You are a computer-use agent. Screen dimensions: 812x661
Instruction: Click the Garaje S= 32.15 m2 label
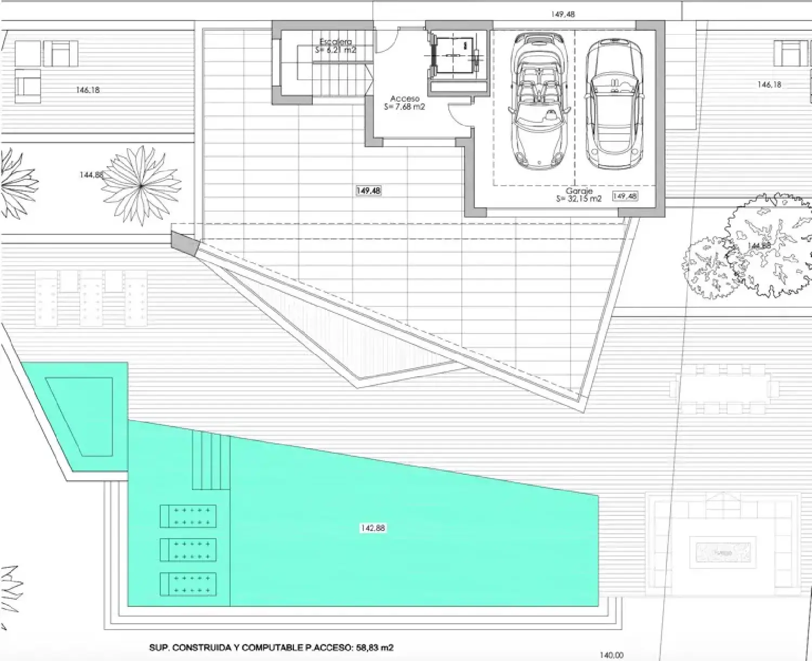point(579,195)
